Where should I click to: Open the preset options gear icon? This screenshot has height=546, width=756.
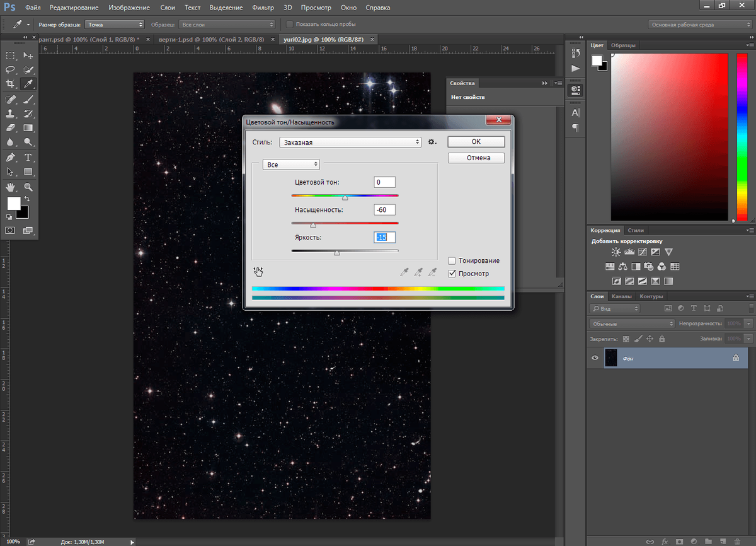pos(432,142)
